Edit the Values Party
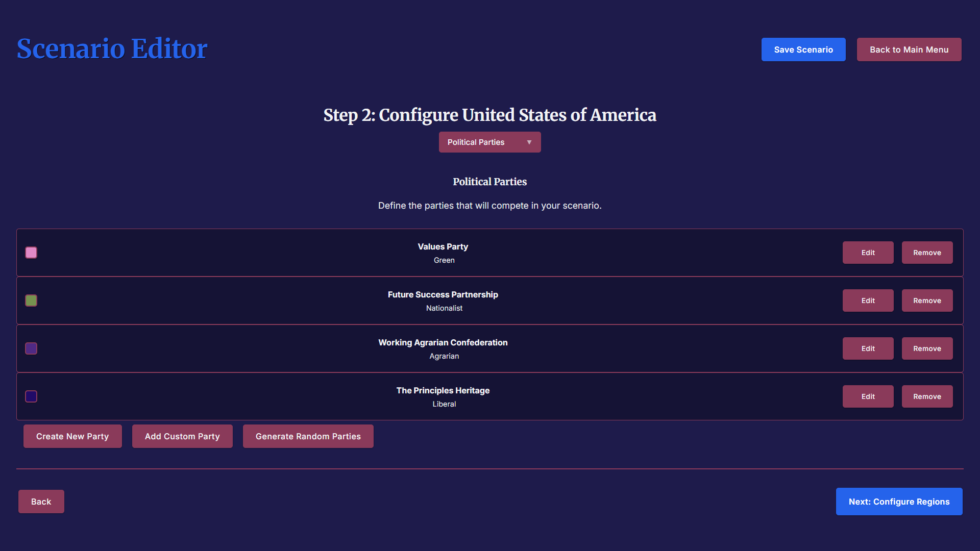980x551 pixels. [x=868, y=253]
